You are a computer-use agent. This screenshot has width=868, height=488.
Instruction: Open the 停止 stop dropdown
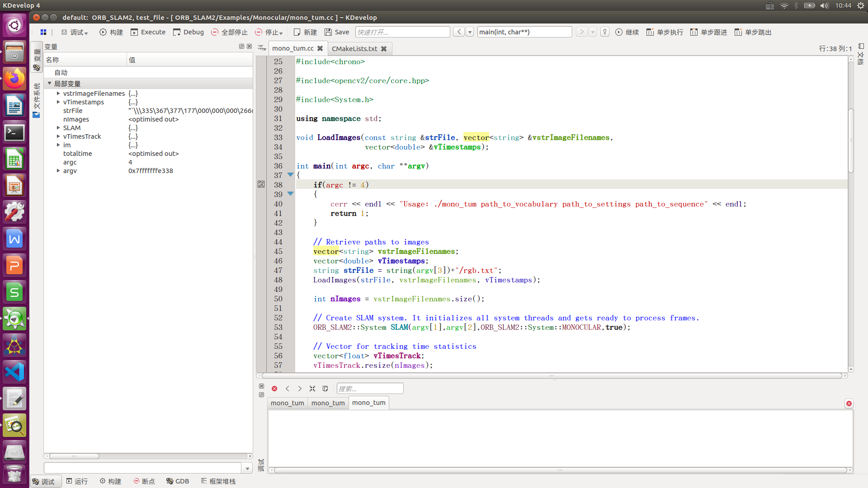[269, 32]
